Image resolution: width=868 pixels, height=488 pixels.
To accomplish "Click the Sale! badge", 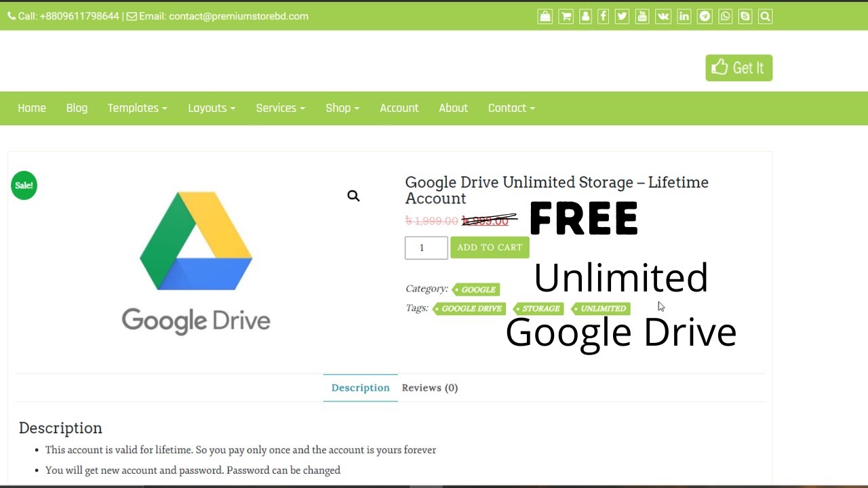I will (24, 185).
